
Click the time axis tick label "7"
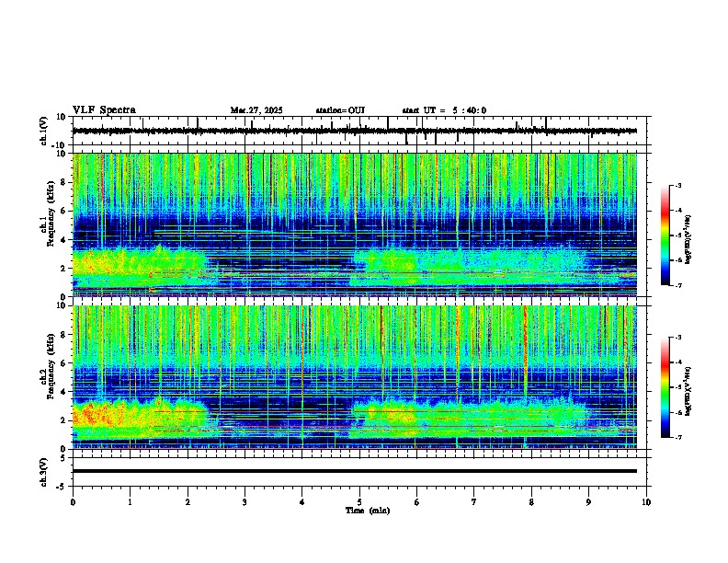pos(474,502)
